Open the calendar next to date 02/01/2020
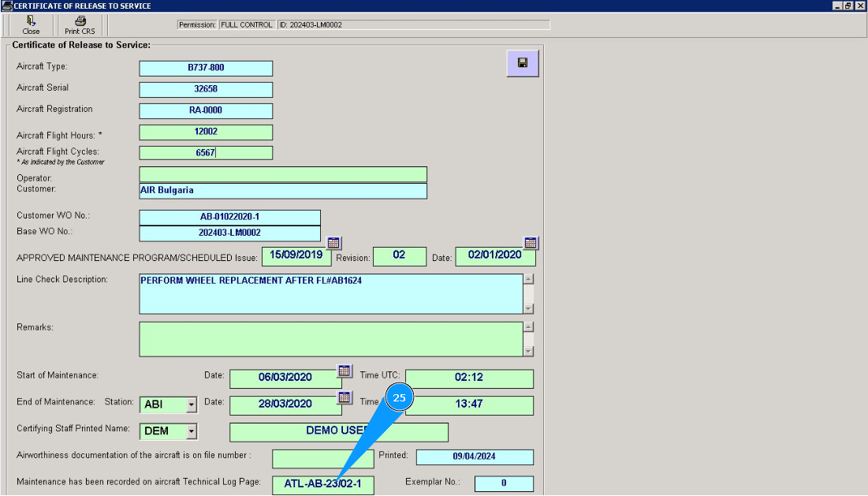 point(531,243)
